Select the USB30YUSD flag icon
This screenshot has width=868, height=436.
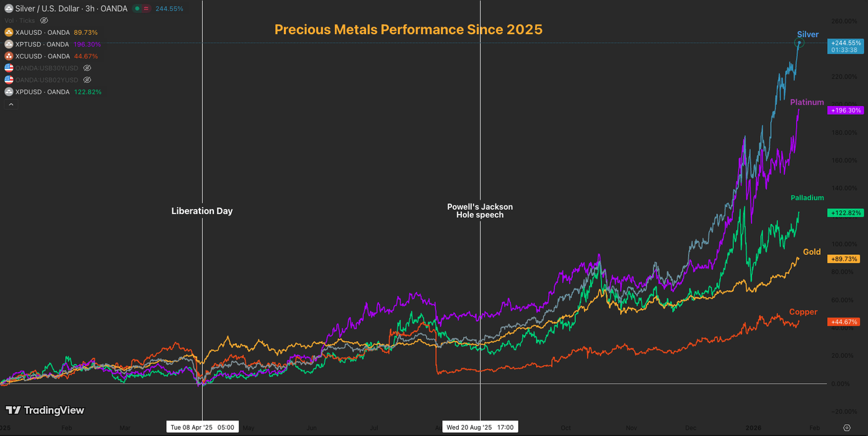click(x=9, y=68)
